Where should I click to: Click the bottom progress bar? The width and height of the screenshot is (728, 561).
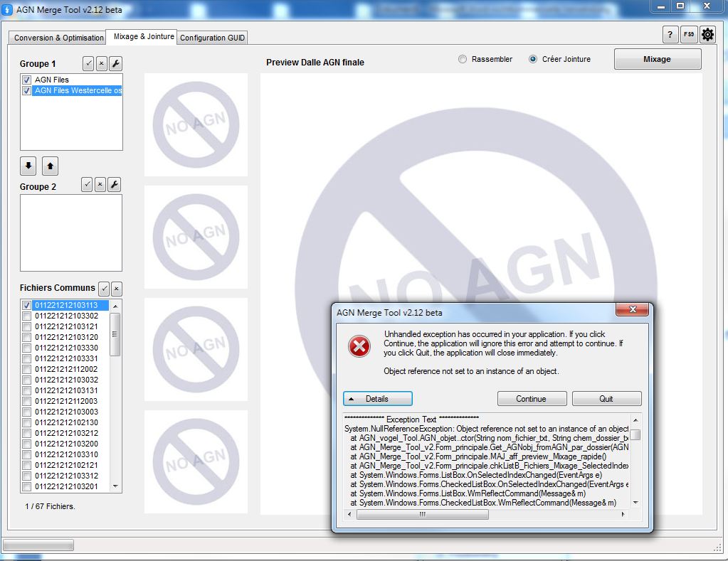pyautogui.click(x=38, y=545)
